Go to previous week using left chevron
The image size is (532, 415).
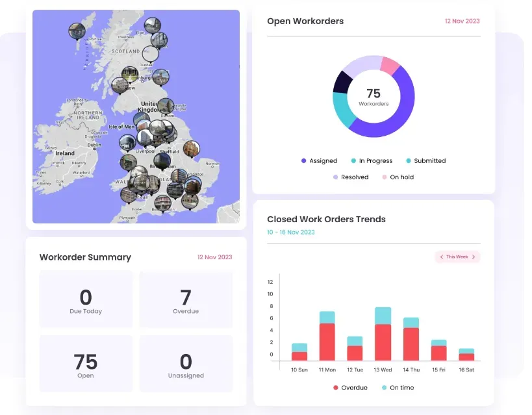tap(442, 257)
